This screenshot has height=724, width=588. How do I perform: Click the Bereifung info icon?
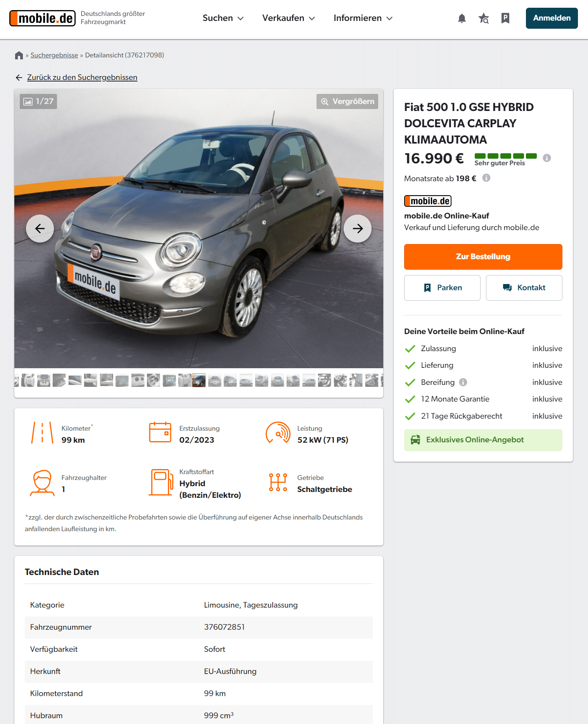pyautogui.click(x=463, y=382)
